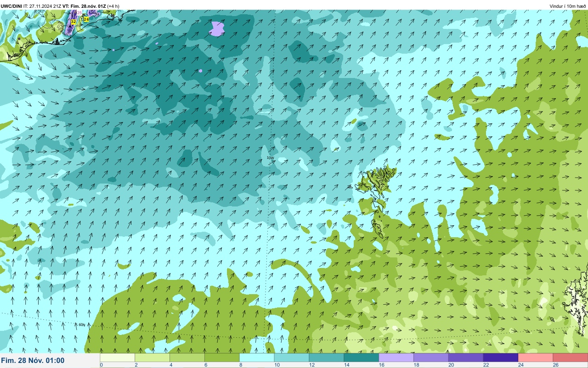Choose the 16–18 m/s lavender legend swatch
This screenshot has width=588, height=368.
(396, 357)
